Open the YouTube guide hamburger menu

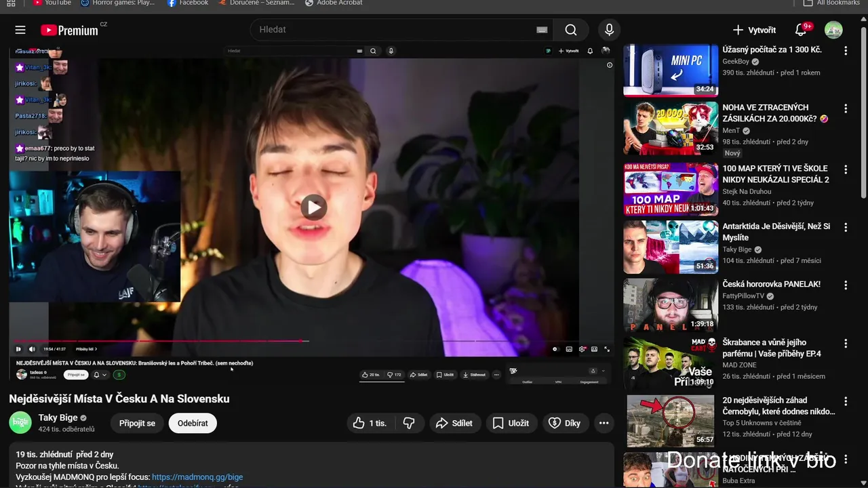click(20, 30)
